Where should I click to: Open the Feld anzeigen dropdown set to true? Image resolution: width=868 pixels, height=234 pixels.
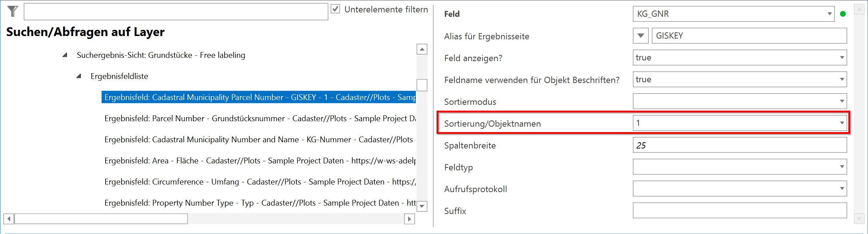pyautogui.click(x=842, y=57)
